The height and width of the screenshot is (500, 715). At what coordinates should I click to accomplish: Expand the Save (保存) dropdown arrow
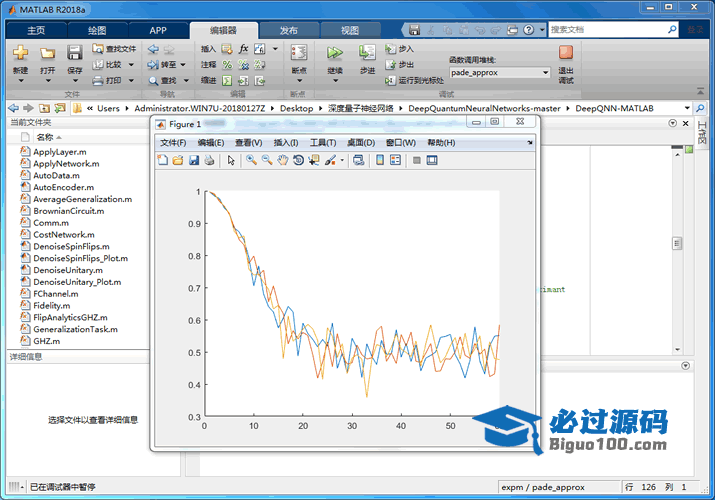pos(75,81)
